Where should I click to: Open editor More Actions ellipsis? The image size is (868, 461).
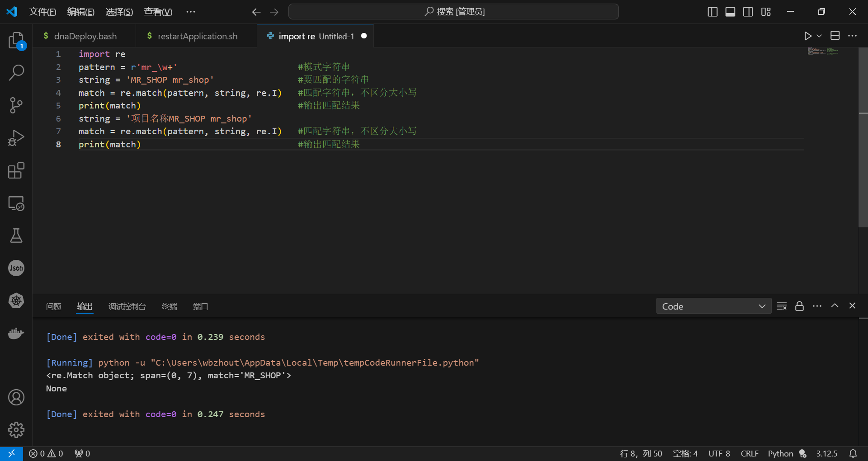pyautogui.click(x=852, y=36)
